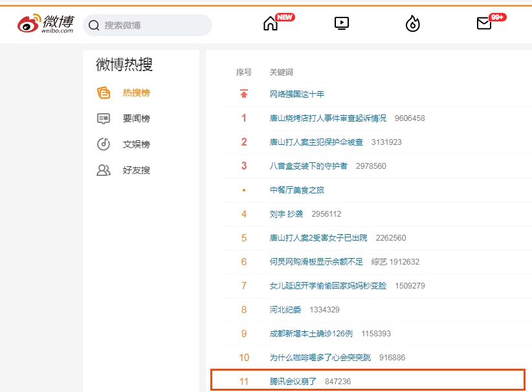Viewport: 532px width, 392px height.
Task: Click the people icon beside 好友搜
Action: 104,170
